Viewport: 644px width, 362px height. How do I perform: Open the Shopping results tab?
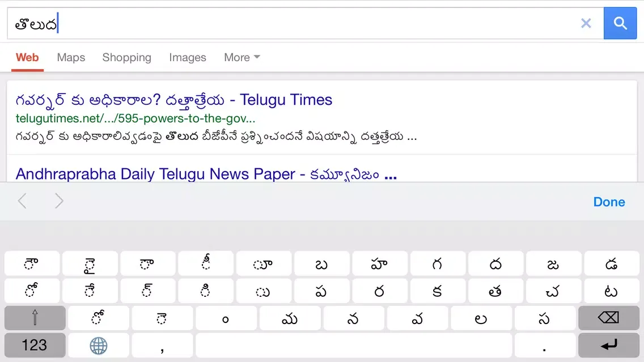[x=126, y=58]
